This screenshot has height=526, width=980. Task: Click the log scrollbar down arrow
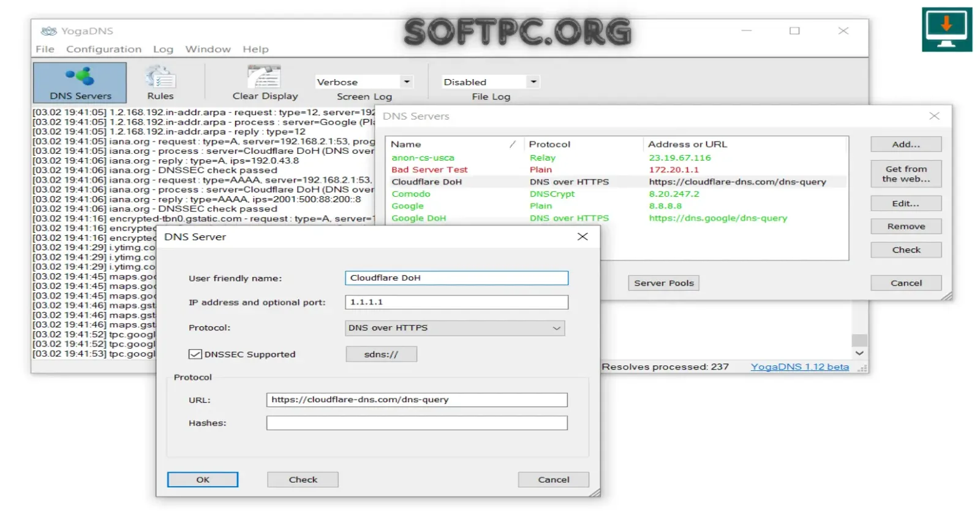[x=859, y=353]
